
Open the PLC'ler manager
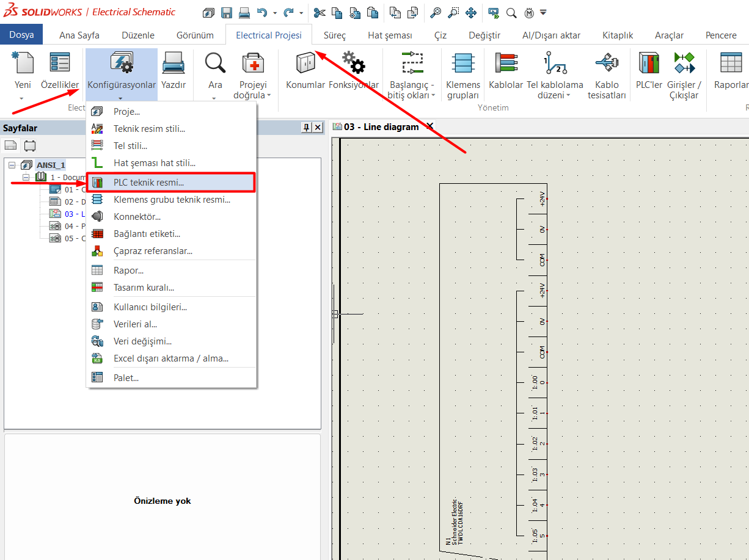(649, 71)
